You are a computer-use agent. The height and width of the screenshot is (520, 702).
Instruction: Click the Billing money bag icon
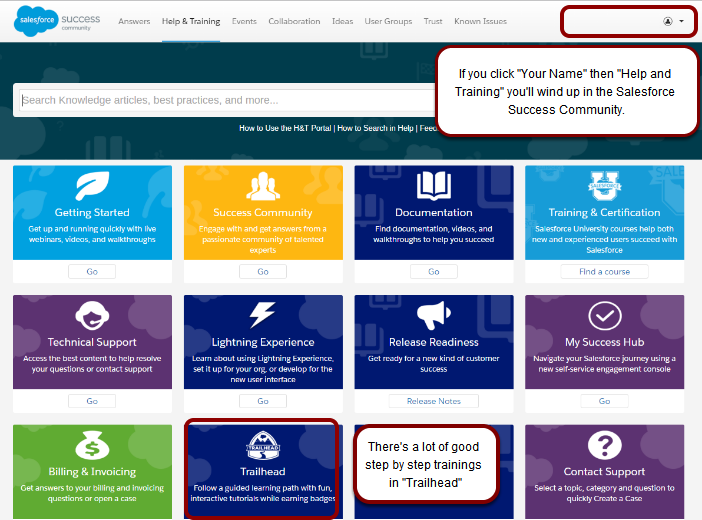[x=92, y=445]
